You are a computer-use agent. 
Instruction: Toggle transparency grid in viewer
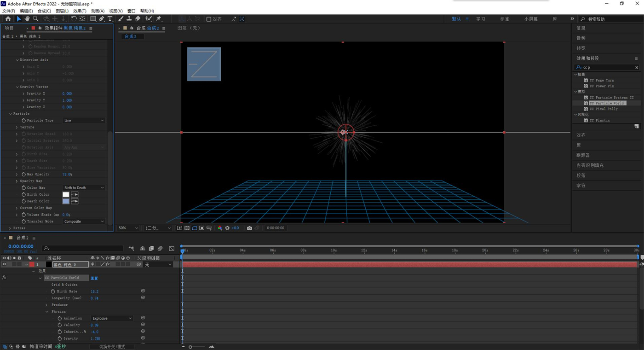click(x=187, y=228)
